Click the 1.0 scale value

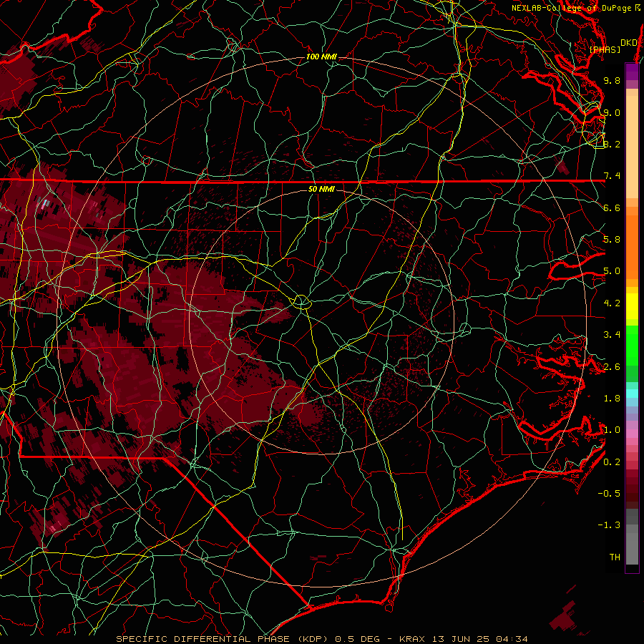[612, 430]
